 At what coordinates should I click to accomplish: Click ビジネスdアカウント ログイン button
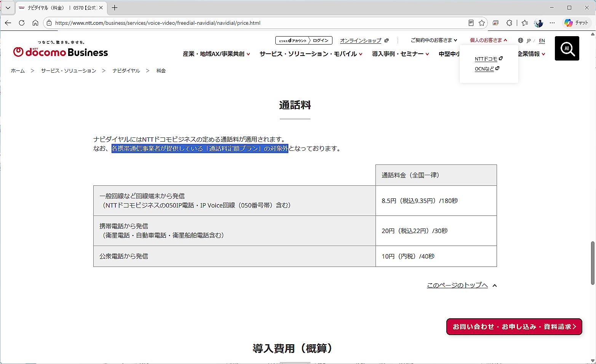point(304,40)
